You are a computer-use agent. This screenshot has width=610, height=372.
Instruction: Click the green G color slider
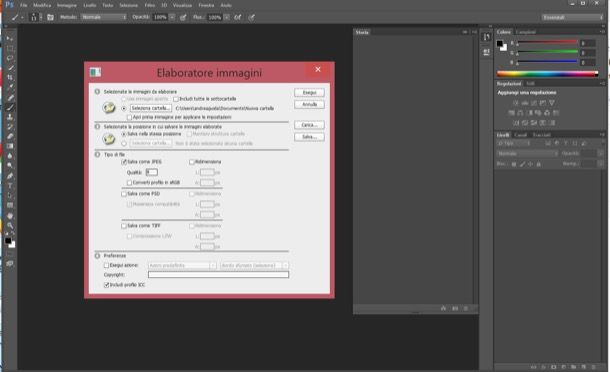(x=547, y=52)
